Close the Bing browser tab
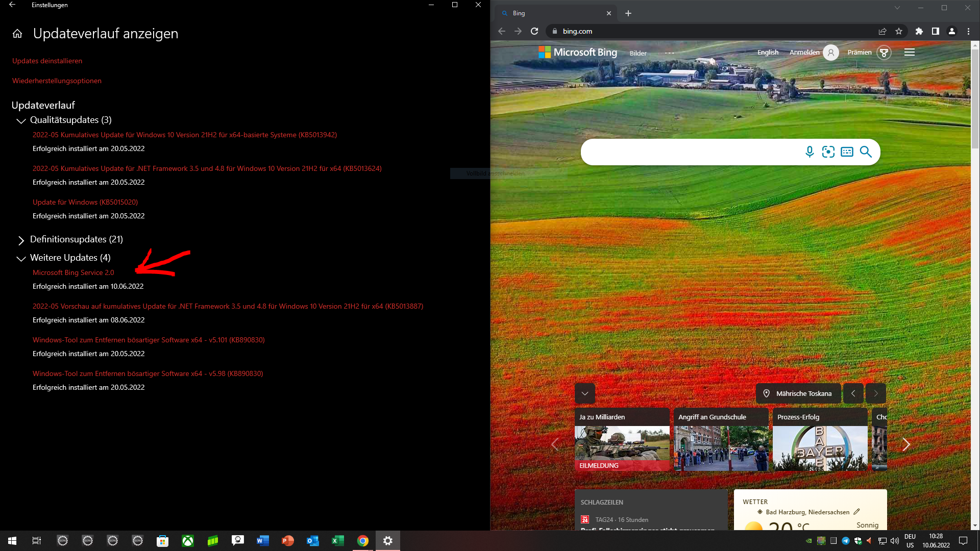 coord(609,13)
